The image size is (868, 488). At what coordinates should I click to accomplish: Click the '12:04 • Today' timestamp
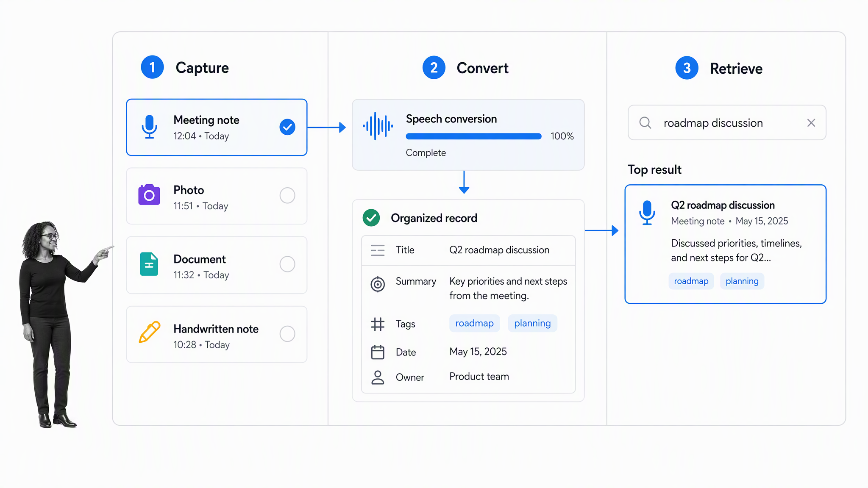[x=201, y=136]
